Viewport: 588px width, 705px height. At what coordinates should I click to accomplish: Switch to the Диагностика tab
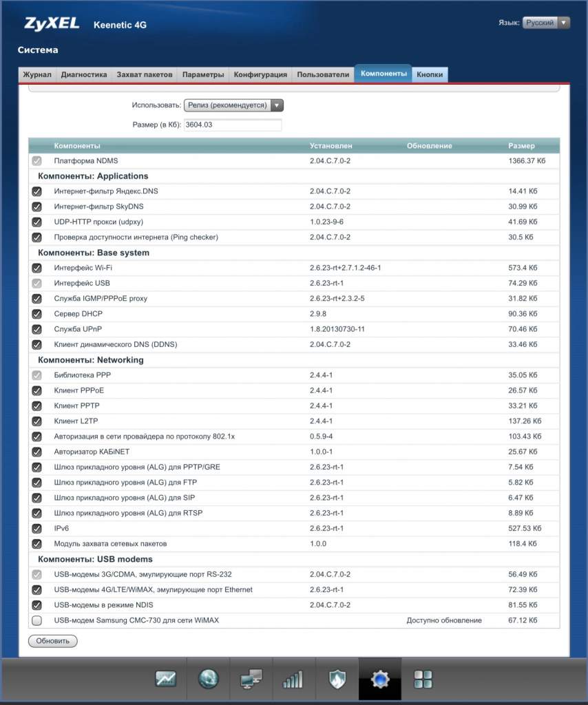point(84,74)
